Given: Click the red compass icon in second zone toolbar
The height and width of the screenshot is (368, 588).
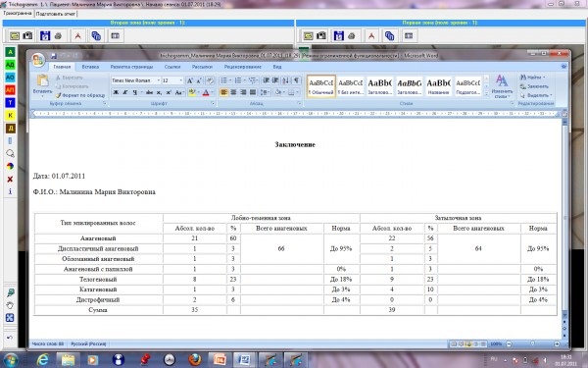Looking at the screenshot, I should tap(77, 36).
